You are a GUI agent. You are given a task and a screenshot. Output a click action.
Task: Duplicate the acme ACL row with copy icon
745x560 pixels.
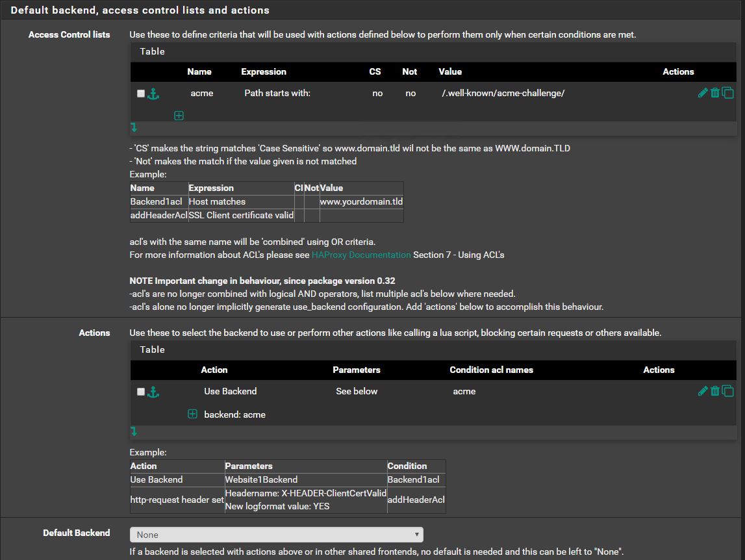click(x=727, y=93)
